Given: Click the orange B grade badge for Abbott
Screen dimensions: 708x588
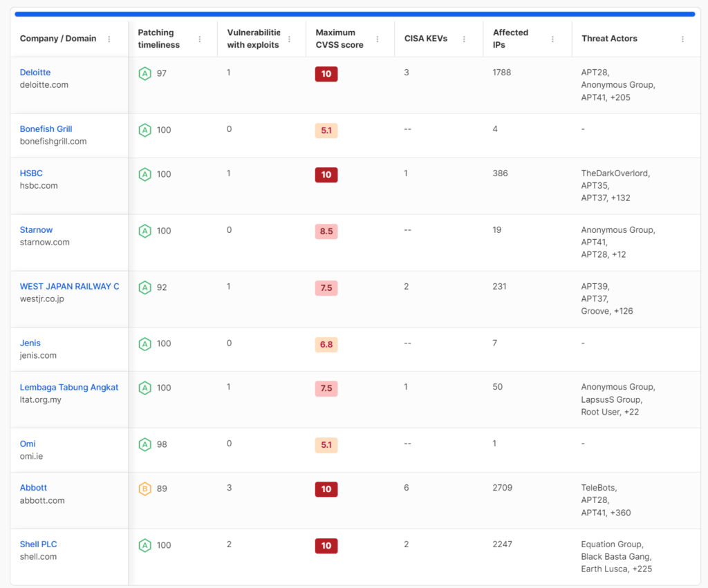Looking at the screenshot, I should tap(145, 489).
